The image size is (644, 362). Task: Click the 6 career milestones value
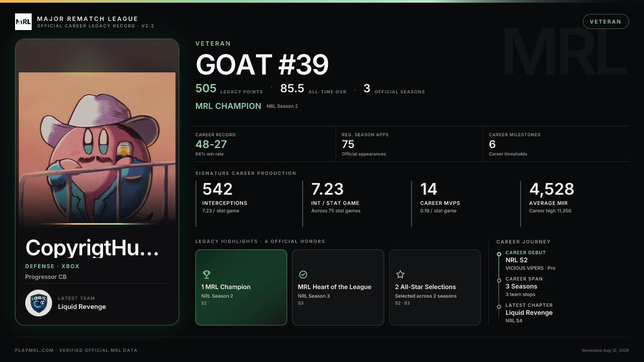click(492, 144)
